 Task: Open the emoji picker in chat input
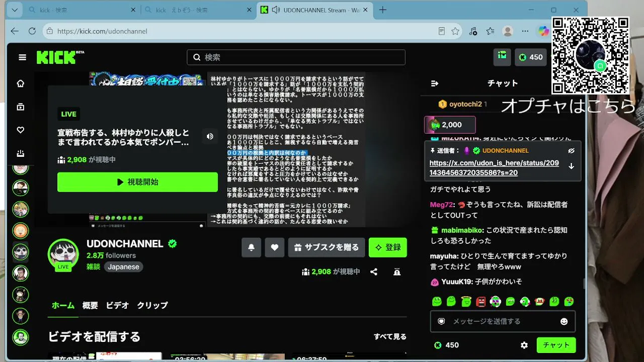pos(564,321)
